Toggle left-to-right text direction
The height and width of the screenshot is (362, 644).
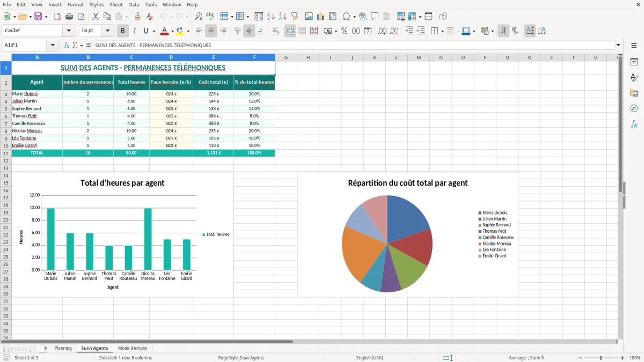click(x=503, y=31)
